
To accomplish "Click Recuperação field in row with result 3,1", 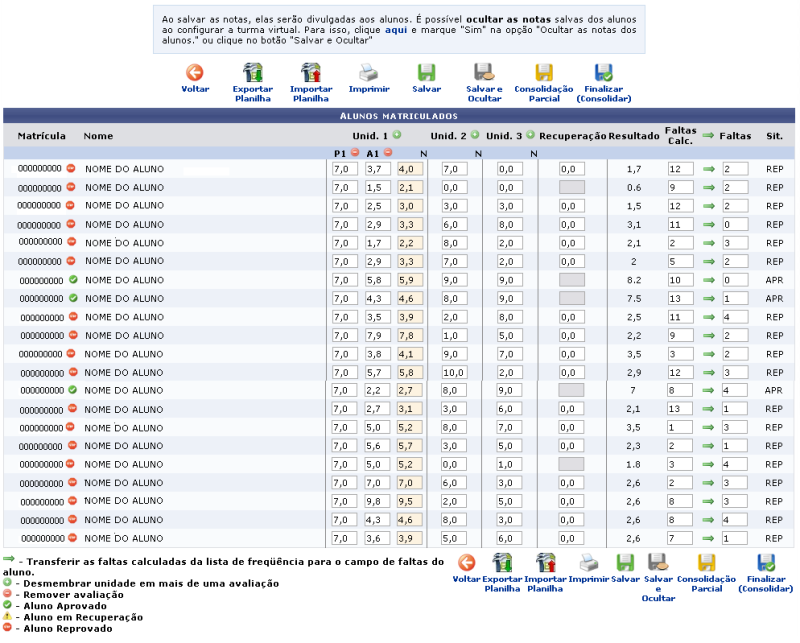I will (571, 225).
